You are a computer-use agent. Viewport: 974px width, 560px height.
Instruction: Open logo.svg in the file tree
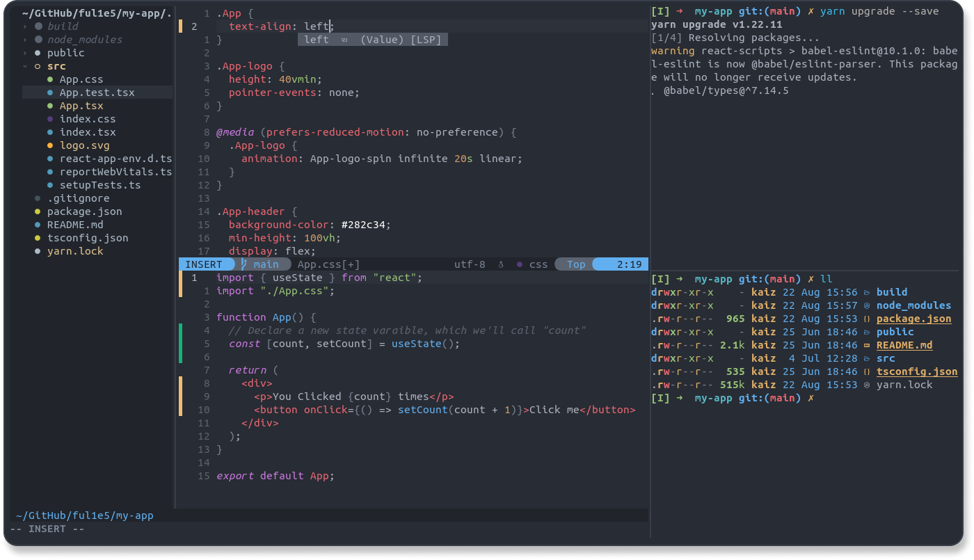pyautogui.click(x=85, y=145)
